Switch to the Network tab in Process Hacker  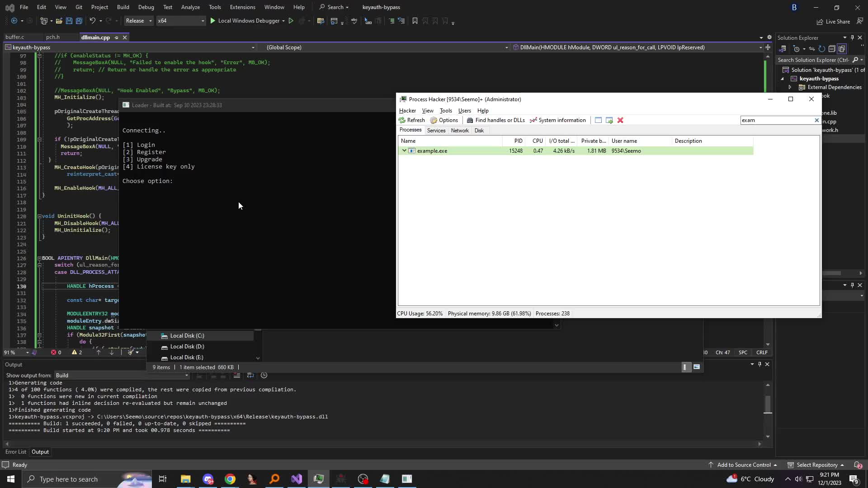(x=460, y=131)
